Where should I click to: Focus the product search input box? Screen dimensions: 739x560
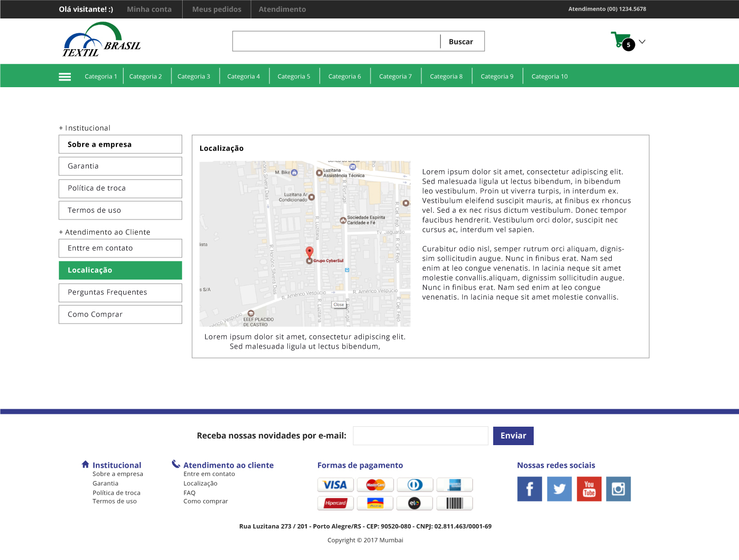point(336,42)
